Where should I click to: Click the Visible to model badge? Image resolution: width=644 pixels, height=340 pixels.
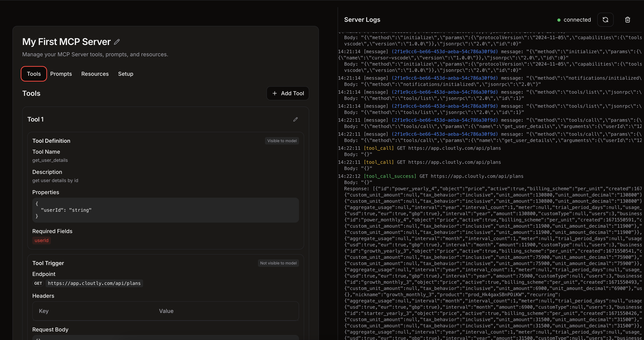pyautogui.click(x=282, y=141)
